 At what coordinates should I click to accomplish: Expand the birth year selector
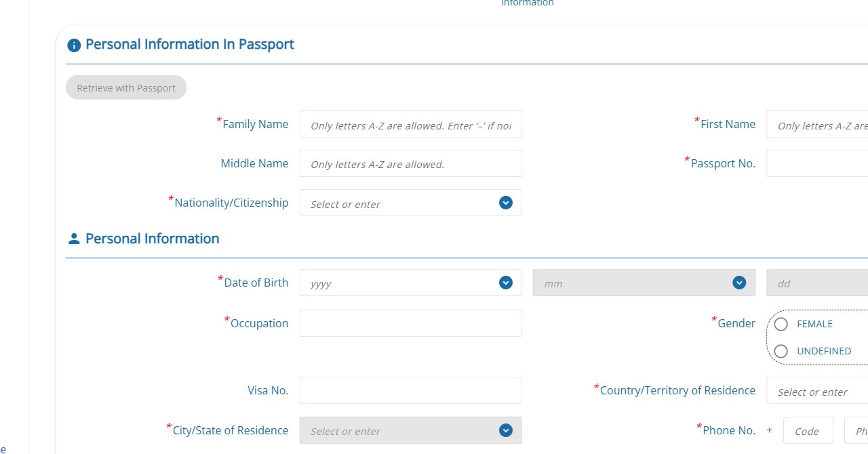coord(505,283)
